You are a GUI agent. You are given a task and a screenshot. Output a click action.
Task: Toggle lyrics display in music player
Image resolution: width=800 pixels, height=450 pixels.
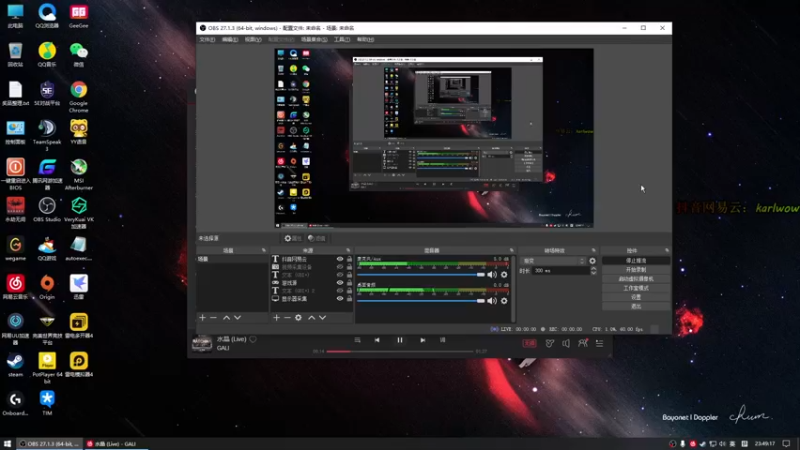[443, 340]
